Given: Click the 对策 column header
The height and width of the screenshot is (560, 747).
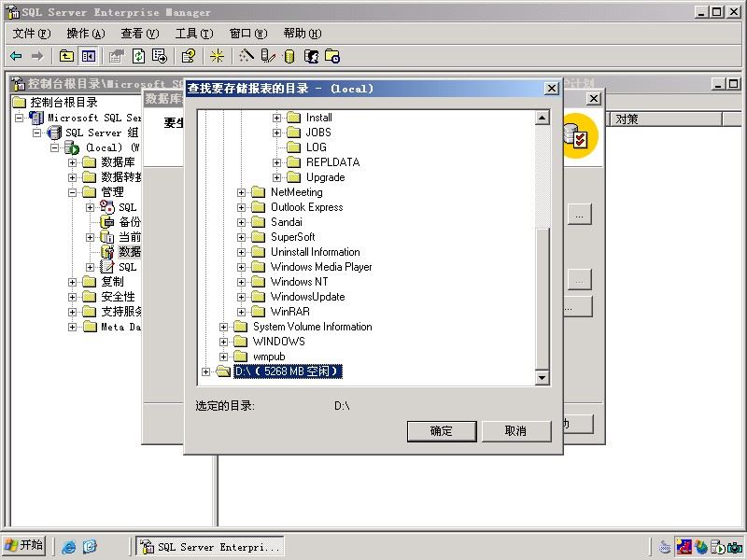Looking at the screenshot, I should tap(666, 119).
